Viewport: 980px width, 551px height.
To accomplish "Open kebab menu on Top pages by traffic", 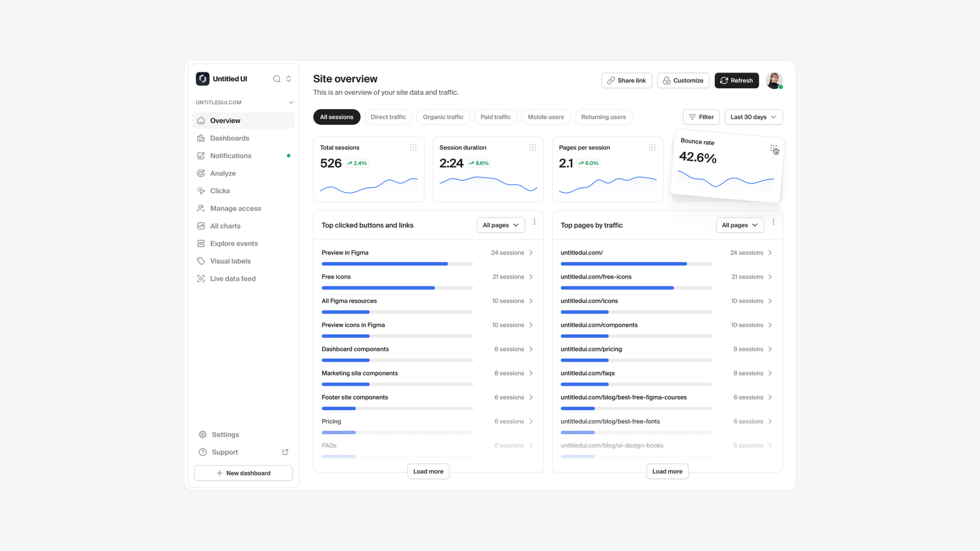I will 773,222.
